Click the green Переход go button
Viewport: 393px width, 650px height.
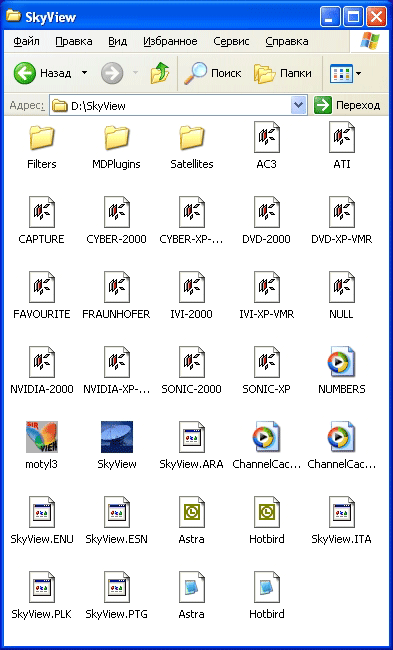point(347,106)
